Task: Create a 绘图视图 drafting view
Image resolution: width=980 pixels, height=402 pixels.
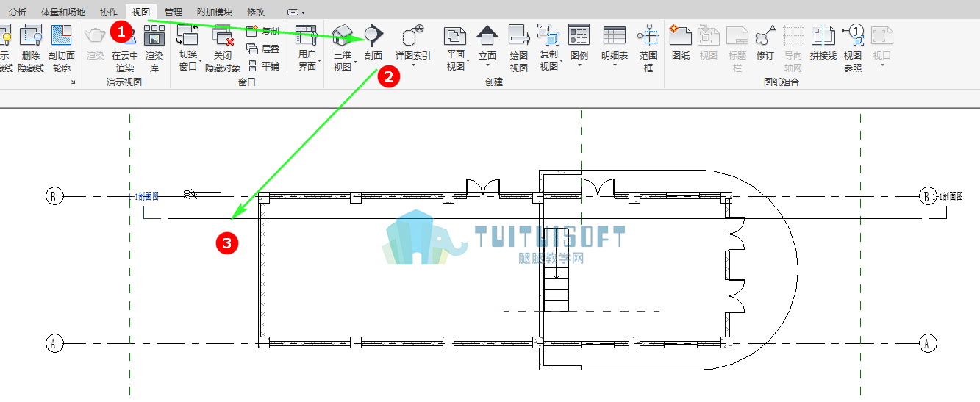Action: 519,48
